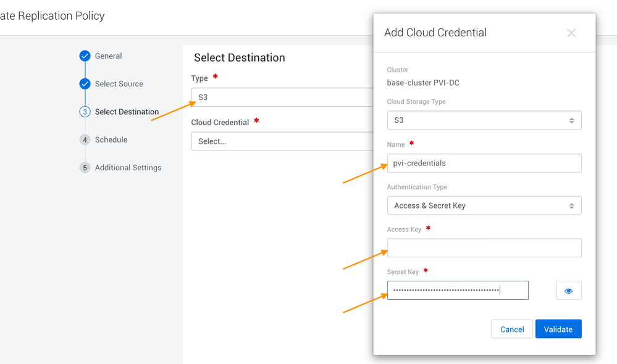Go to the General step
This screenshot has height=364, width=617.
pyautogui.click(x=108, y=56)
